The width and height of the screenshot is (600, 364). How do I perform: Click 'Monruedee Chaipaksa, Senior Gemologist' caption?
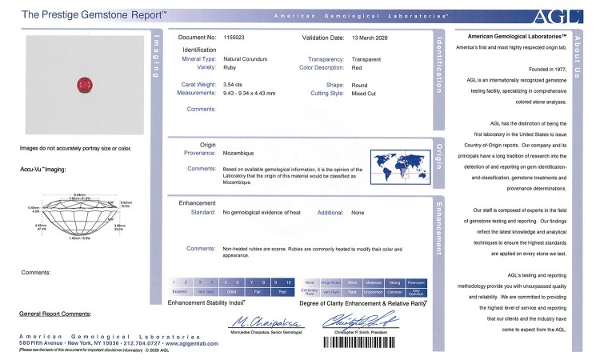266,333
